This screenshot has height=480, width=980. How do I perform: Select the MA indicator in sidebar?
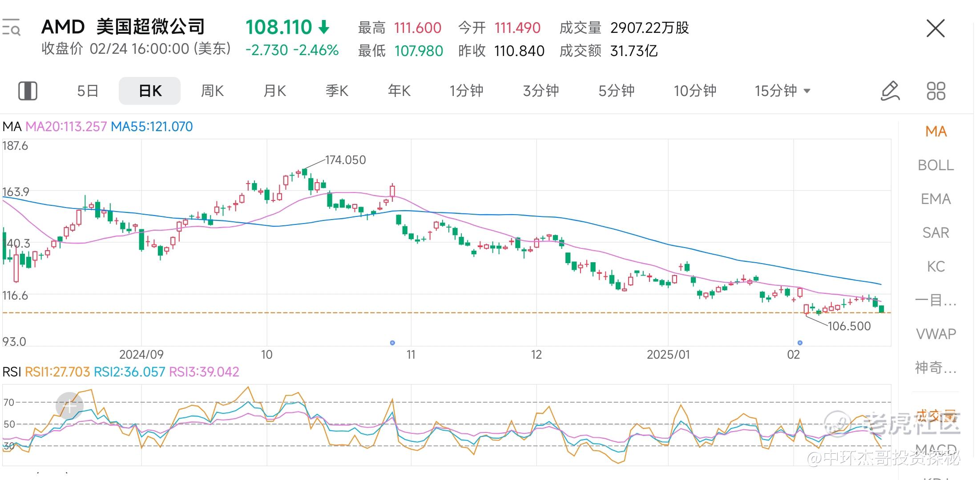[x=936, y=132]
